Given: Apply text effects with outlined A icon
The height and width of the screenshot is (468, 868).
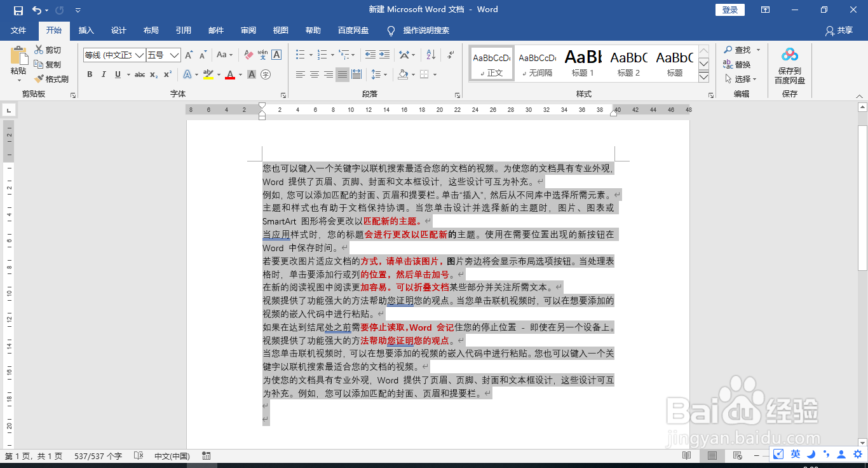Looking at the screenshot, I should click(x=187, y=74).
